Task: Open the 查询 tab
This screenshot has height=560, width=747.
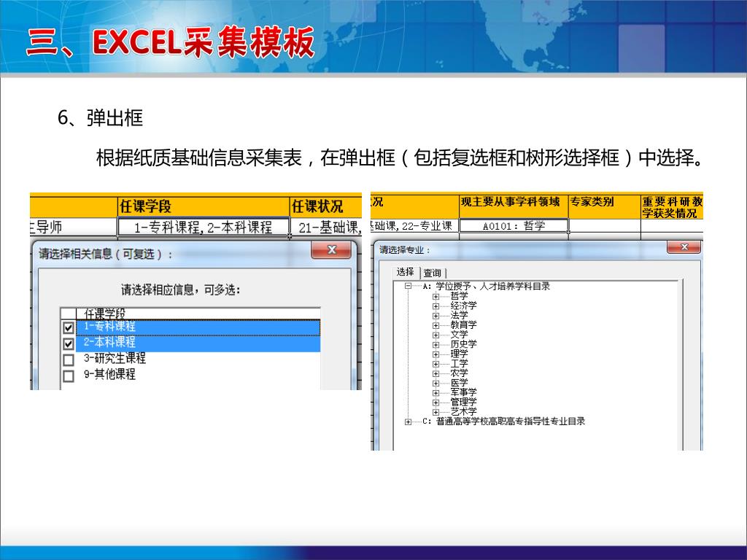Action: click(x=433, y=273)
